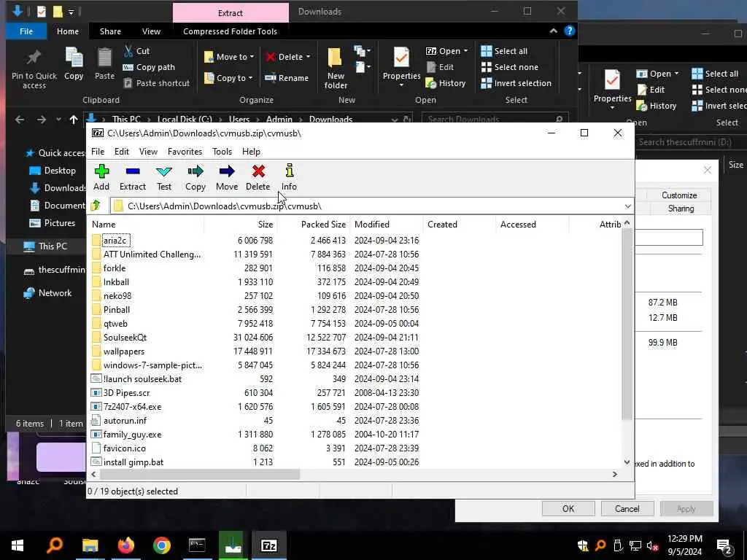
Task: Click Cancel in the properties dialog
Action: pos(627,508)
